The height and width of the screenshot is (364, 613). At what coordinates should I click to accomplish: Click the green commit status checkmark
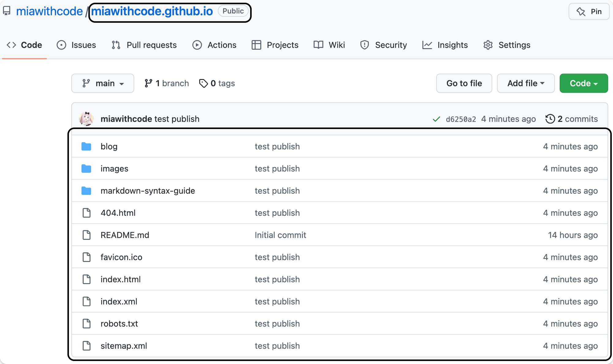point(436,119)
